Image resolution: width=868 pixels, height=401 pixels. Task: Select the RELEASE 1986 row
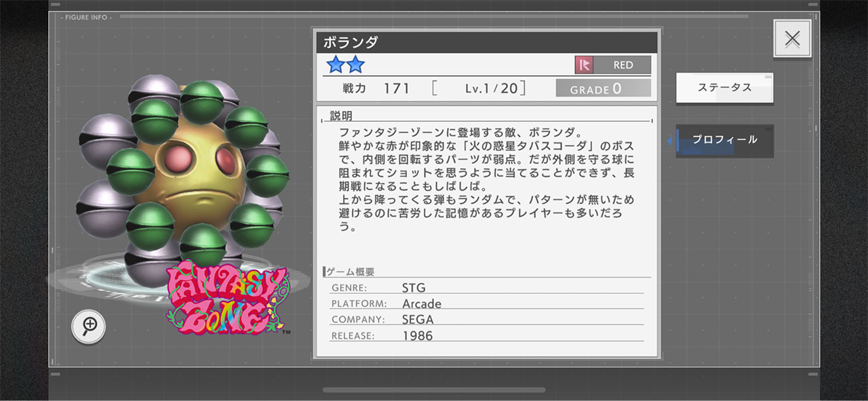[486, 335]
